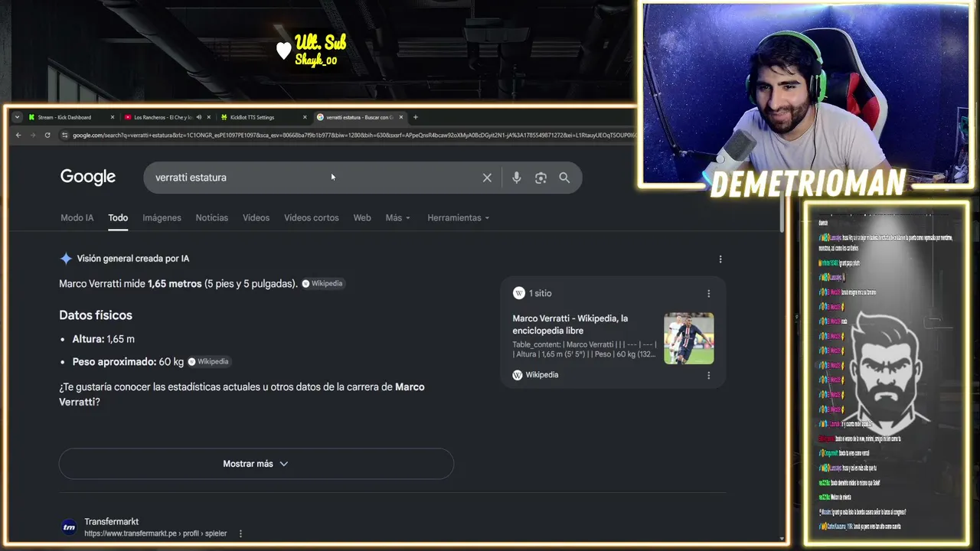
Task: Select the Todo results tab
Action: point(118,218)
